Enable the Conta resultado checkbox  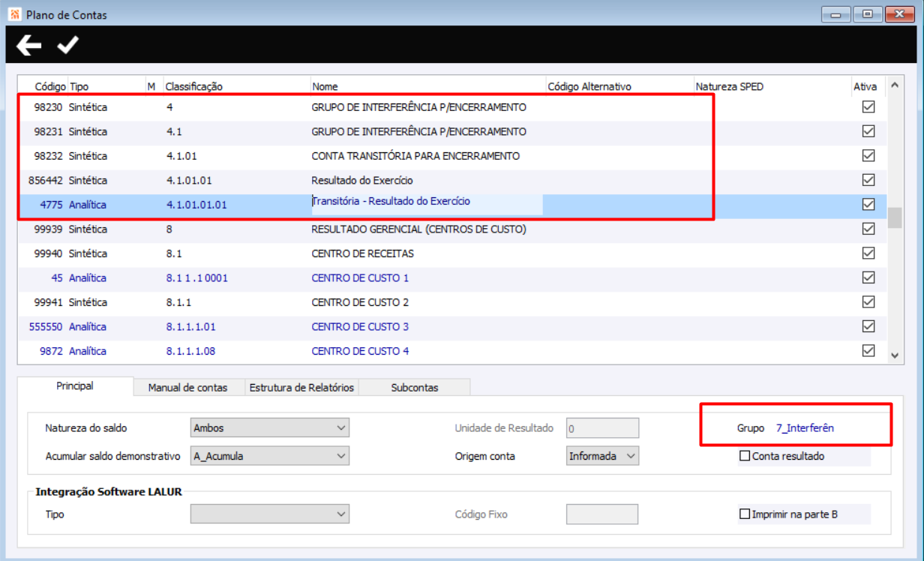click(x=745, y=455)
